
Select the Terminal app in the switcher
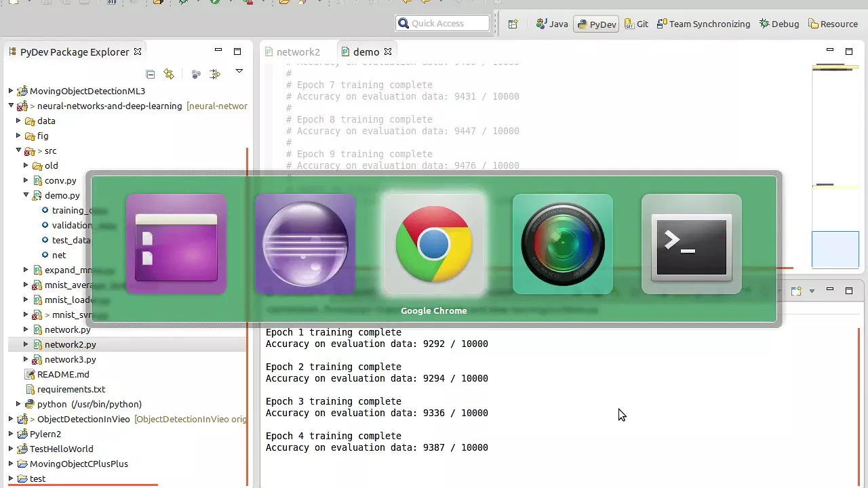692,245
